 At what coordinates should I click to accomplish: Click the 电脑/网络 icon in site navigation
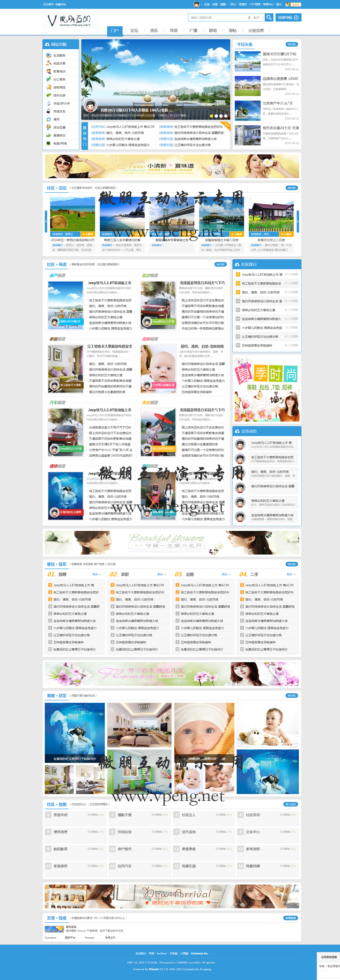point(49,143)
